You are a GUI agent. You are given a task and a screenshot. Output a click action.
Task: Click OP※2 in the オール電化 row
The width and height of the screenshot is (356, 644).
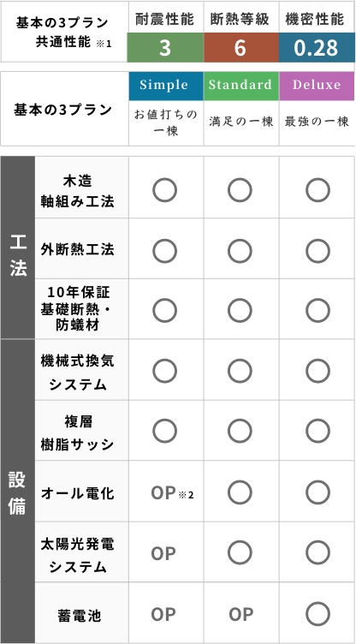pos(173,493)
